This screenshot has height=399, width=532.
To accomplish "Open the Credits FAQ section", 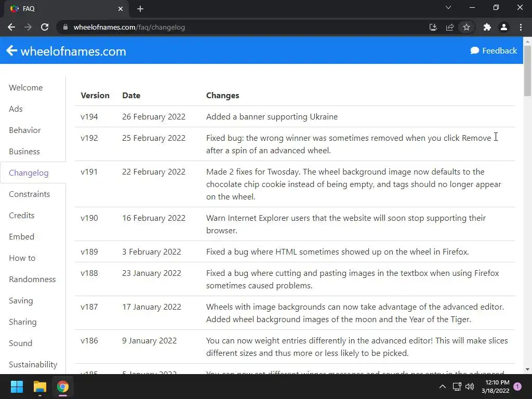I will tap(22, 216).
